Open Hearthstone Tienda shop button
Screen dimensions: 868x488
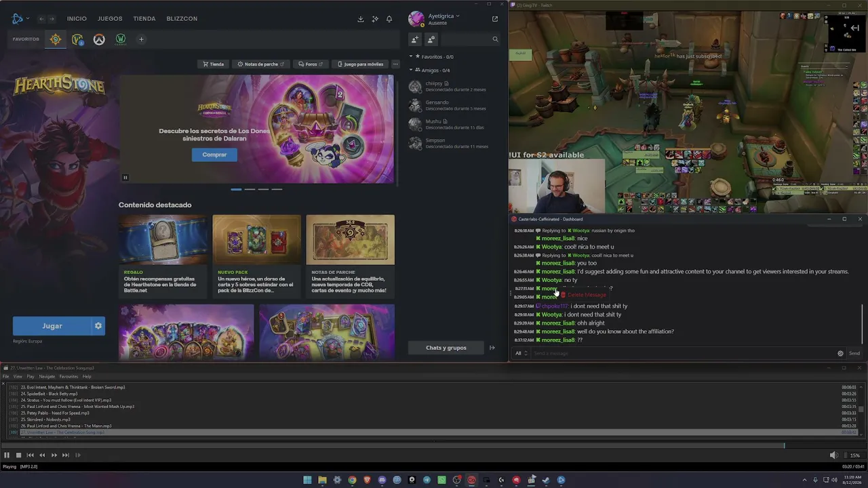tap(213, 64)
